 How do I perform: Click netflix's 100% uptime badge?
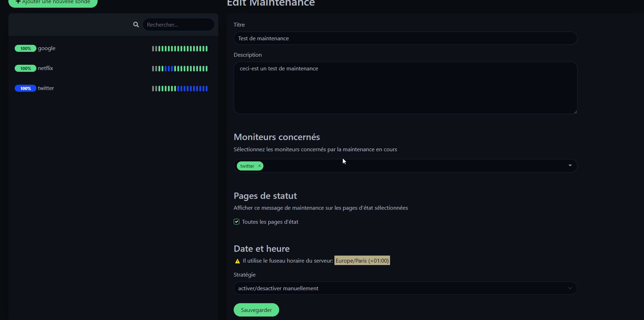point(26,68)
